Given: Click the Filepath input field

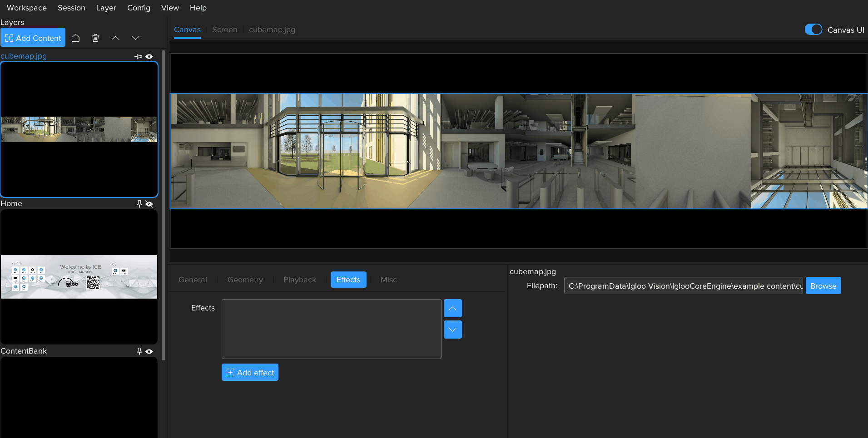Looking at the screenshot, I should click(x=683, y=286).
